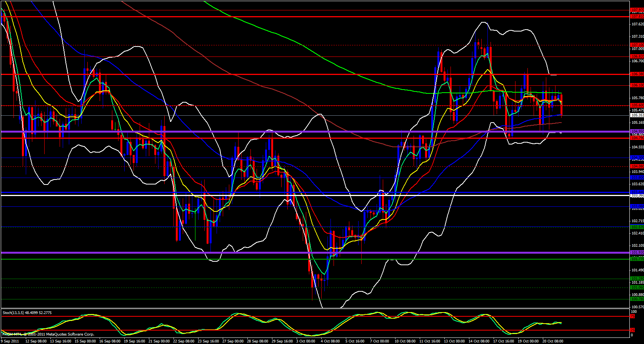Click the red 104.790 price level tag
Viewport: 644px width, 344px height.
point(637,138)
